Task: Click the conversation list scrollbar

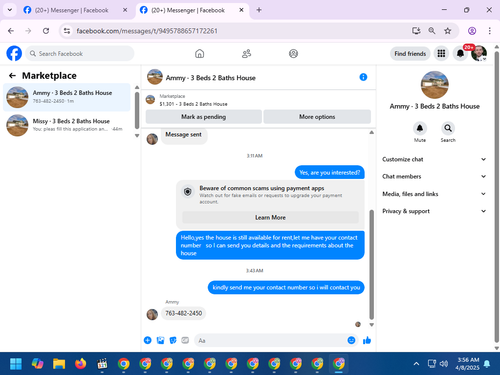Action: (x=137, y=110)
